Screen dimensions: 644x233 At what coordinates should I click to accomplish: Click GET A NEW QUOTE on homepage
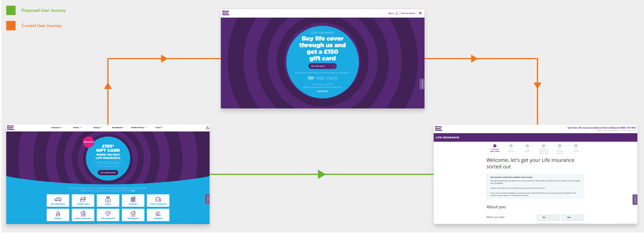coord(108,173)
